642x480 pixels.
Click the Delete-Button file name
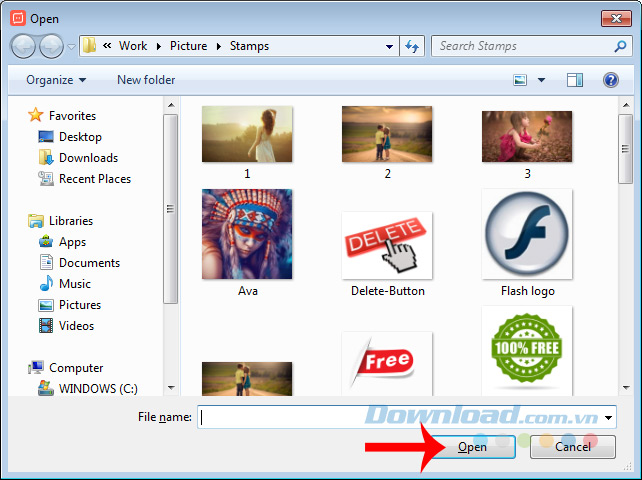coord(388,291)
